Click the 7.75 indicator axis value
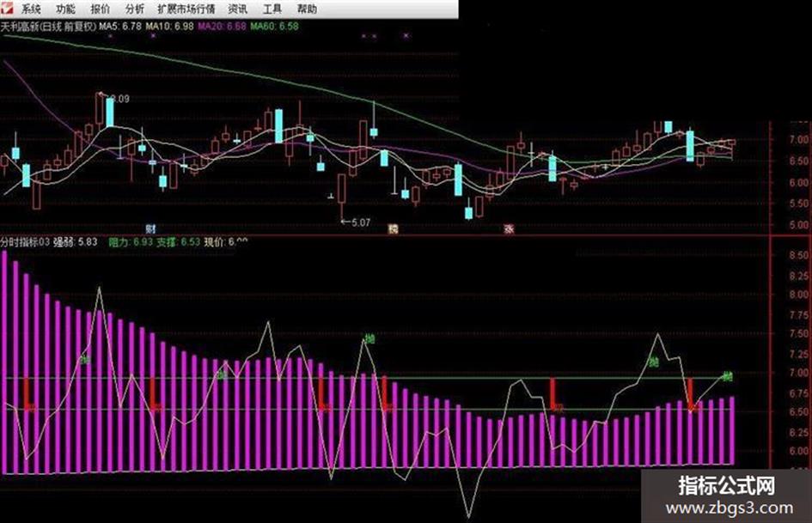Image resolution: width=812 pixels, height=523 pixels. (x=798, y=315)
